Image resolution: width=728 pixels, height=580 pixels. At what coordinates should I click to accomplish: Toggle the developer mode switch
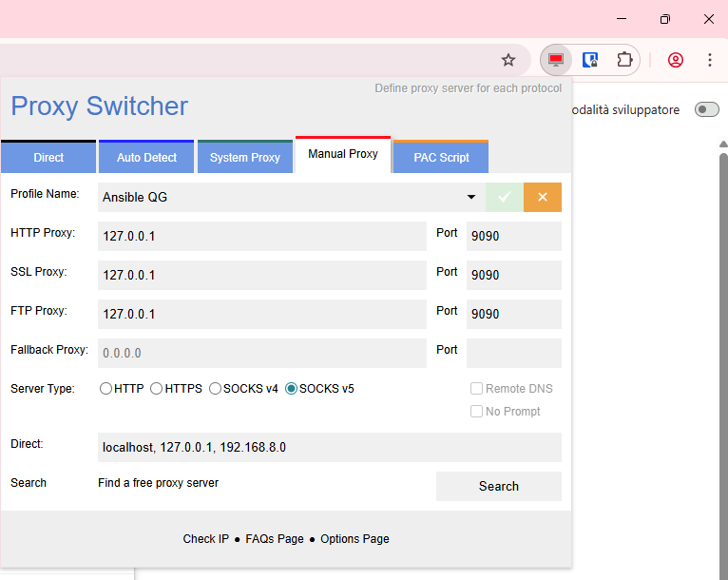[707, 109]
